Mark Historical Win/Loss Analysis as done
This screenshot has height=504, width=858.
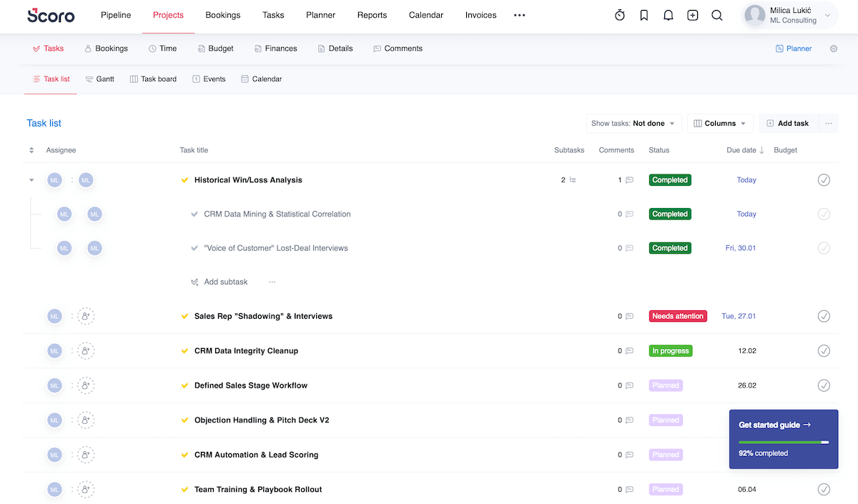pos(824,179)
